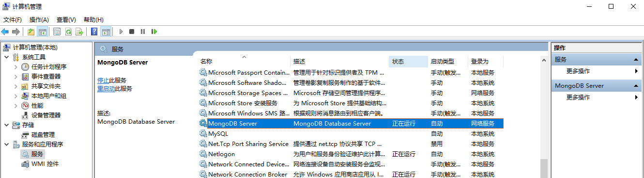Screen dimensions: 644x178
Task: Click the Restart Service toolbar icon
Action: [154, 32]
